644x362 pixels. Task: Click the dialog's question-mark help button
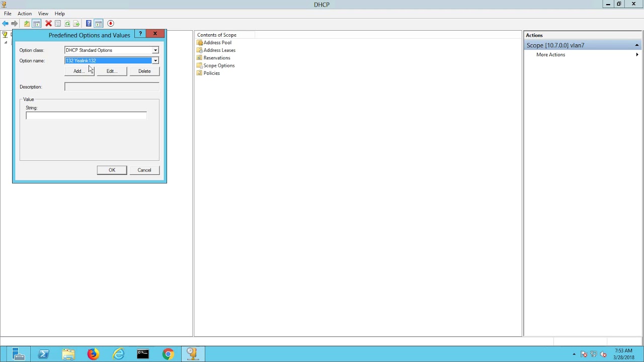(140, 34)
